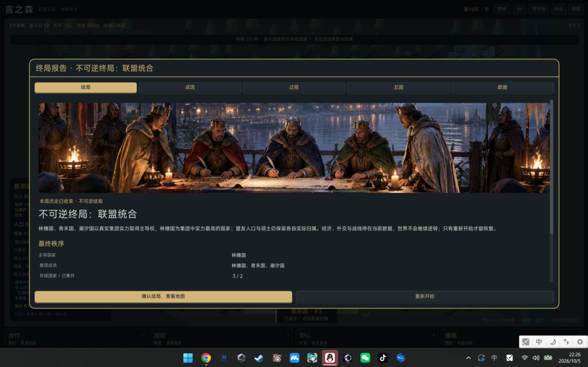Launch Google Chrome from the taskbar
The height and width of the screenshot is (367, 588).
pyautogui.click(x=206, y=358)
